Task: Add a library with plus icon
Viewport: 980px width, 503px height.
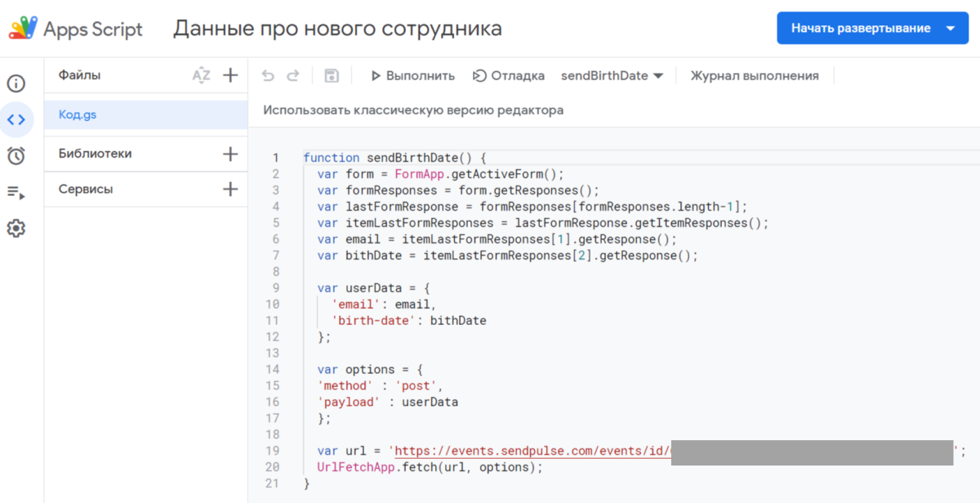Action: (x=230, y=154)
